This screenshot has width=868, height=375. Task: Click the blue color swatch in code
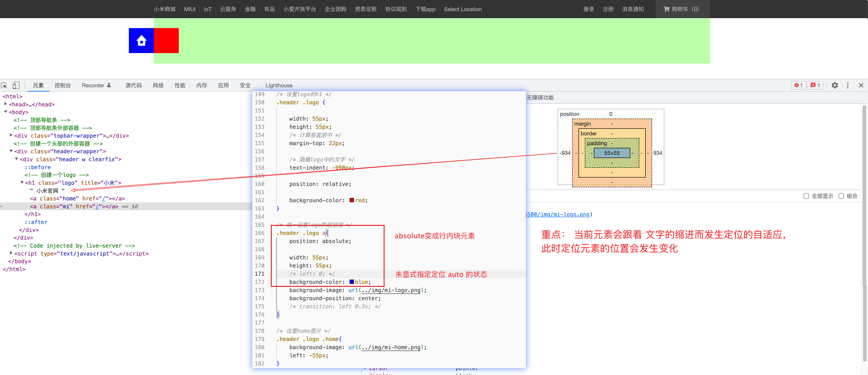pyautogui.click(x=351, y=282)
